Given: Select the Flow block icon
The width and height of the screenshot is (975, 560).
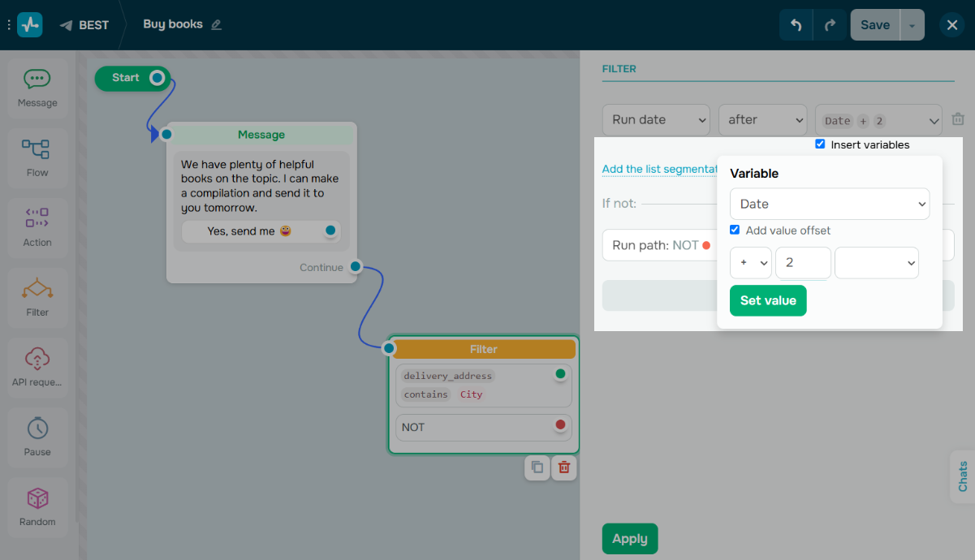Looking at the screenshot, I should pyautogui.click(x=37, y=157).
